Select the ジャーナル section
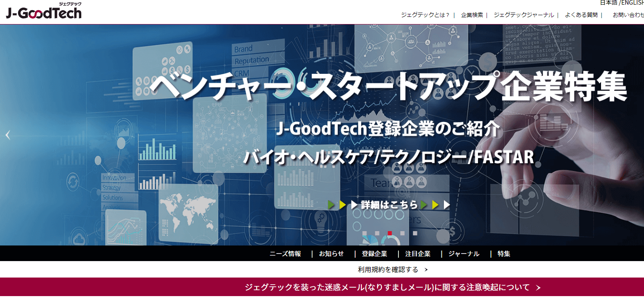 pos(463,253)
